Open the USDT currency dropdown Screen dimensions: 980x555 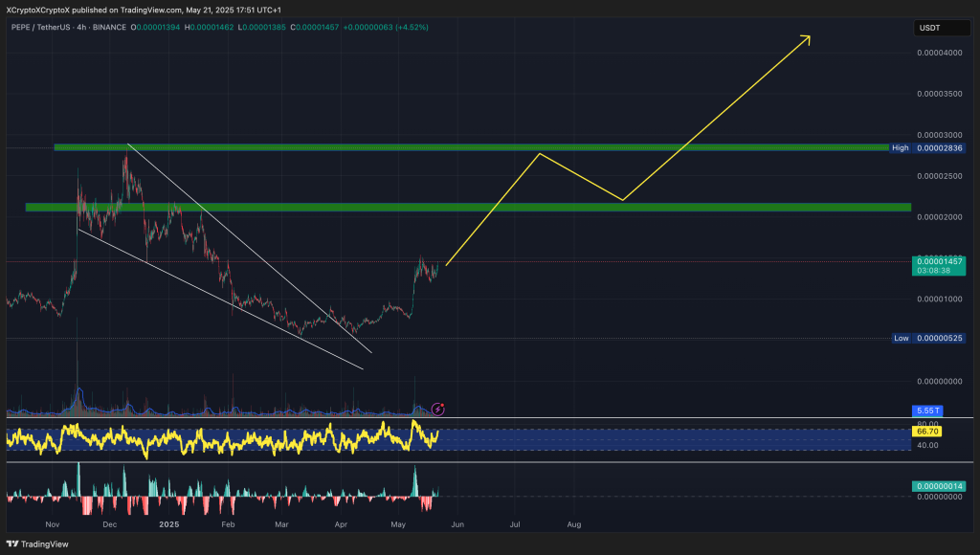click(x=929, y=28)
